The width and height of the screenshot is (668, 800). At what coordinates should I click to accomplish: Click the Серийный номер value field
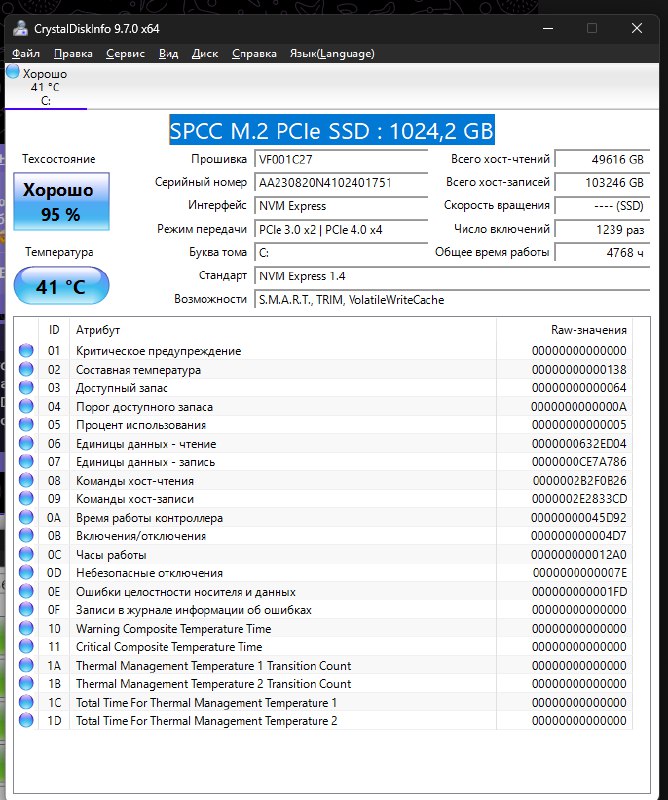pos(340,183)
